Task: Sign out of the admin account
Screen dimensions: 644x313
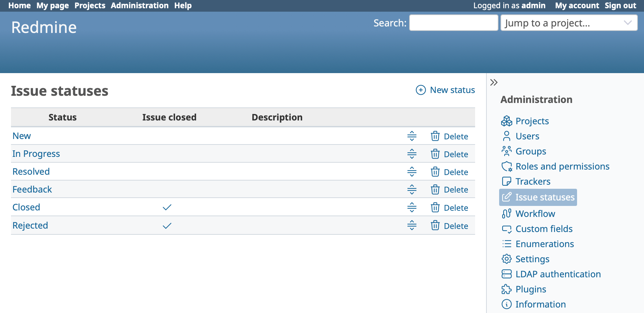Action: tap(620, 5)
